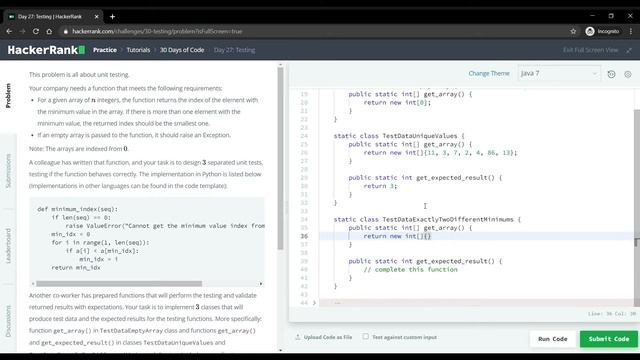Enable Test against custom input checkbox
Viewport: 640px width, 360px height.
tap(366, 337)
